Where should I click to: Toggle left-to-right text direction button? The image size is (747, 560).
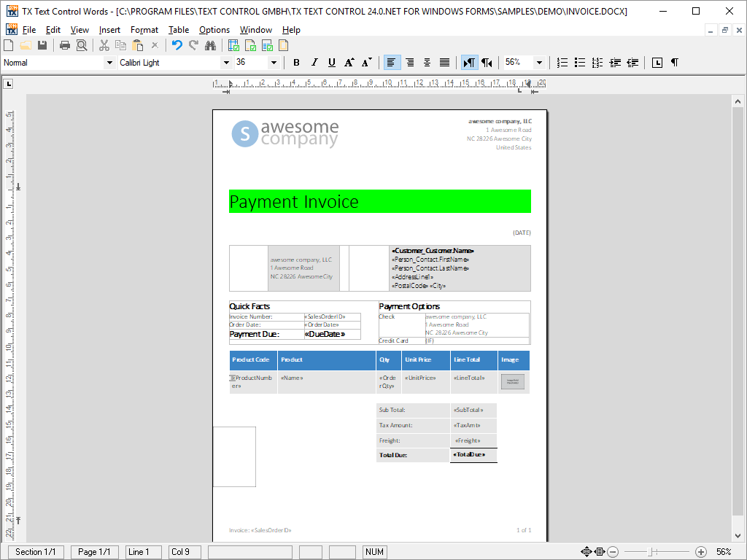tap(469, 63)
